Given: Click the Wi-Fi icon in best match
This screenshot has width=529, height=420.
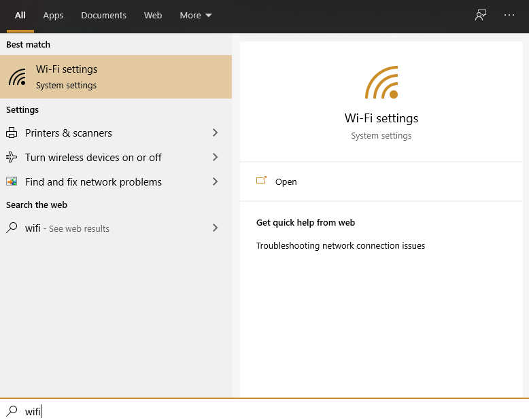Looking at the screenshot, I should 18,77.
